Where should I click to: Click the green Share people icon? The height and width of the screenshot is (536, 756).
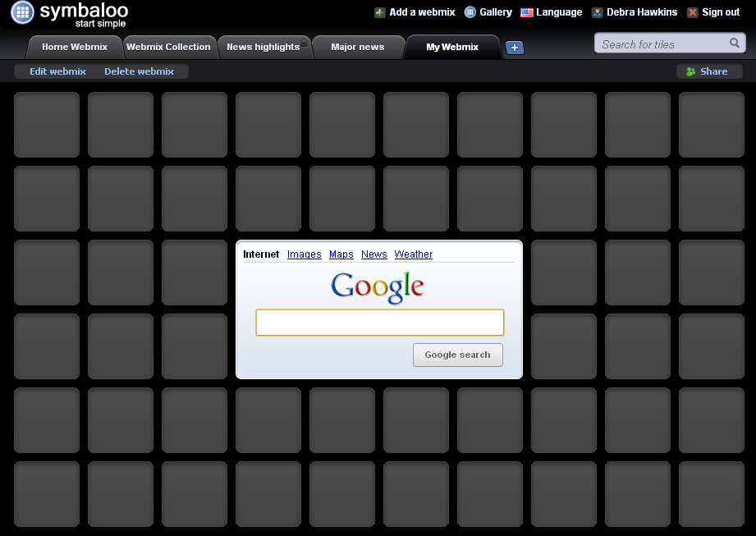click(x=690, y=71)
